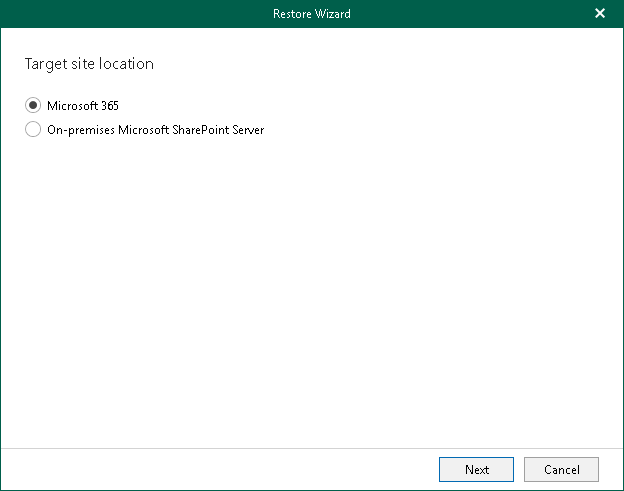Click the On-premises Microsoft SharePoint Server label

click(155, 129)
